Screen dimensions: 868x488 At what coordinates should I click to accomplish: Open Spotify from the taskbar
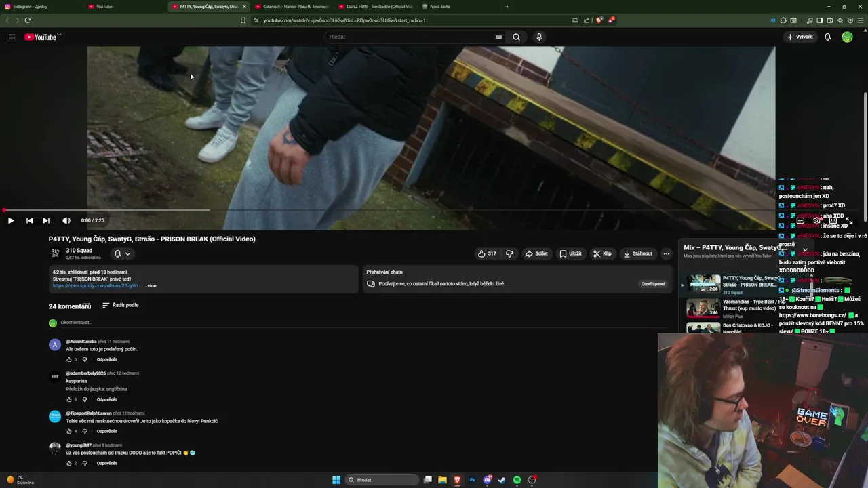pyautogui.click(x=517, y=480)
